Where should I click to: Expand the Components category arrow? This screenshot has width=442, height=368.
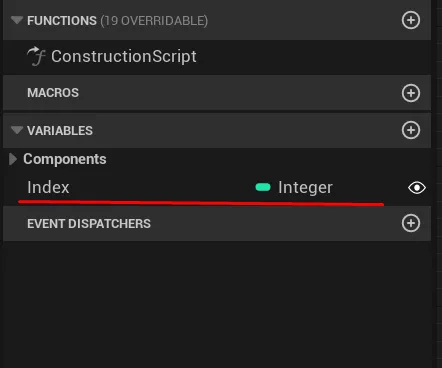pos(13,159)
